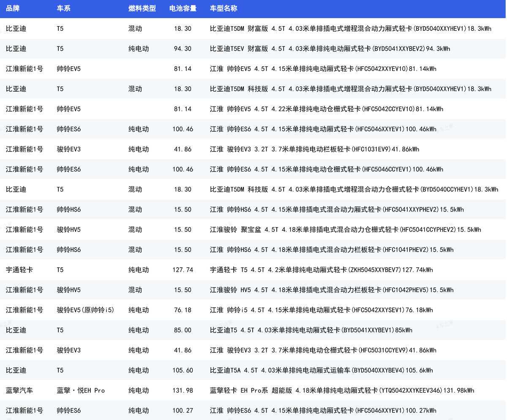The width and height of the screenshot is (507, 420).
Task: Select the model name ending 100.27kWh
Action: pos(323,410)
